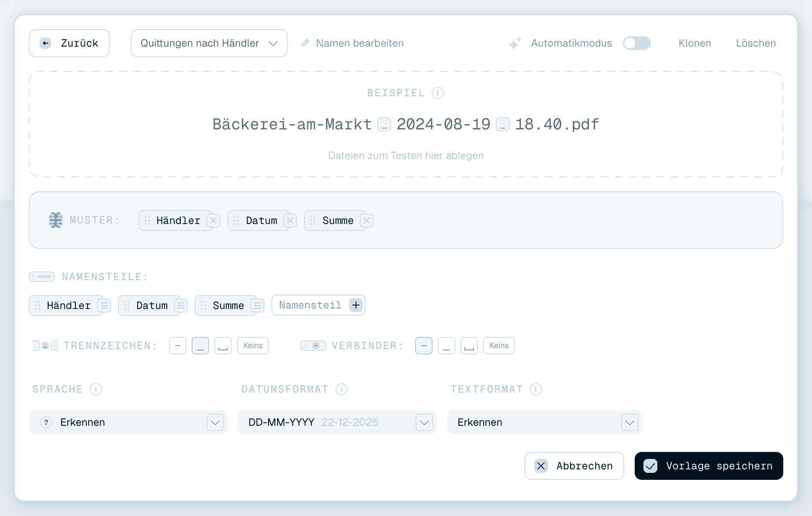Remove the Datum chip from the pattern
812x516 pixels.
point(290,221)
